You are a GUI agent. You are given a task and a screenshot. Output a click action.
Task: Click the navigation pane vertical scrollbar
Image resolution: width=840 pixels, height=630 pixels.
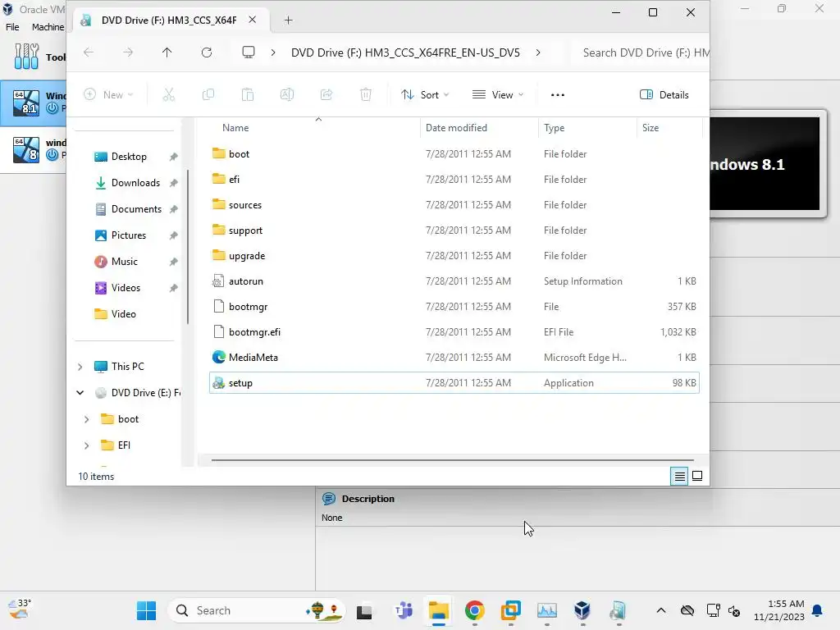[188, 247]
